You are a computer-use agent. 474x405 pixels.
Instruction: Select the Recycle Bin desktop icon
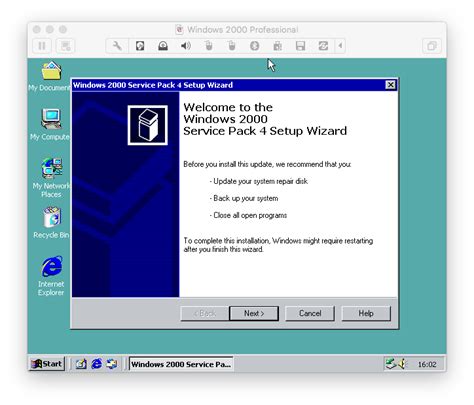tap(51, 223)
